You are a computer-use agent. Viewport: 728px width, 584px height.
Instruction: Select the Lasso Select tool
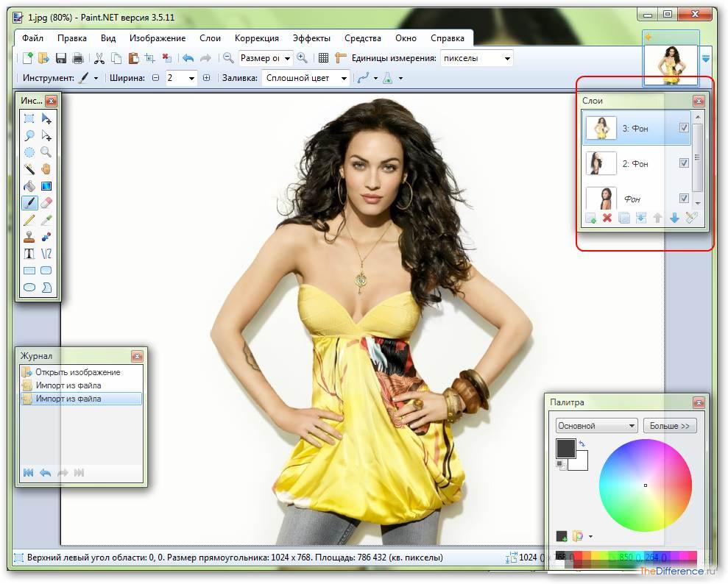[x=29, y=135]
